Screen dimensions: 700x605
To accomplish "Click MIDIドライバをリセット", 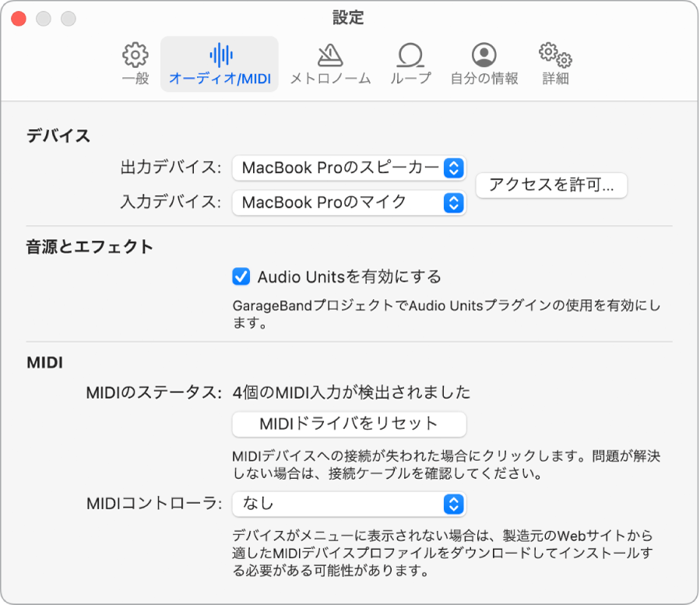I will (x=348, y=424).
